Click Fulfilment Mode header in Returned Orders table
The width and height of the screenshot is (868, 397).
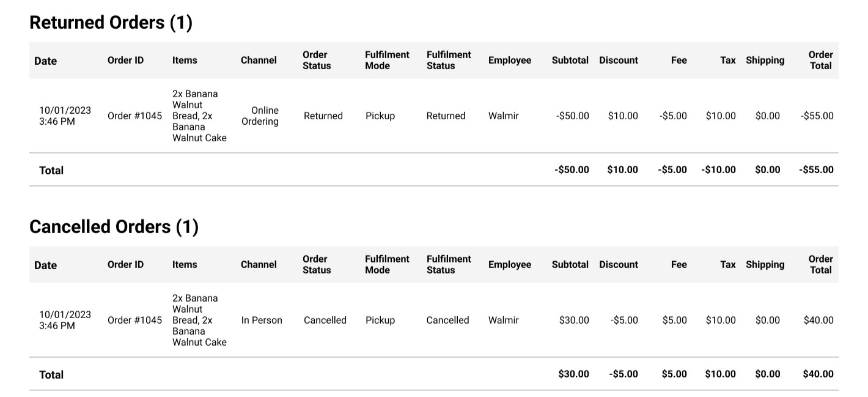(387, 60)
